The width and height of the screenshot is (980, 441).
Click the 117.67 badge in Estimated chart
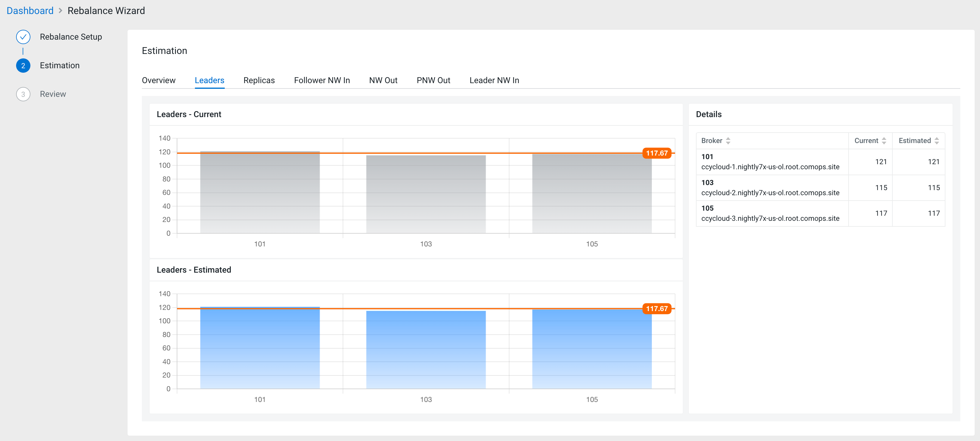point(656,309)
